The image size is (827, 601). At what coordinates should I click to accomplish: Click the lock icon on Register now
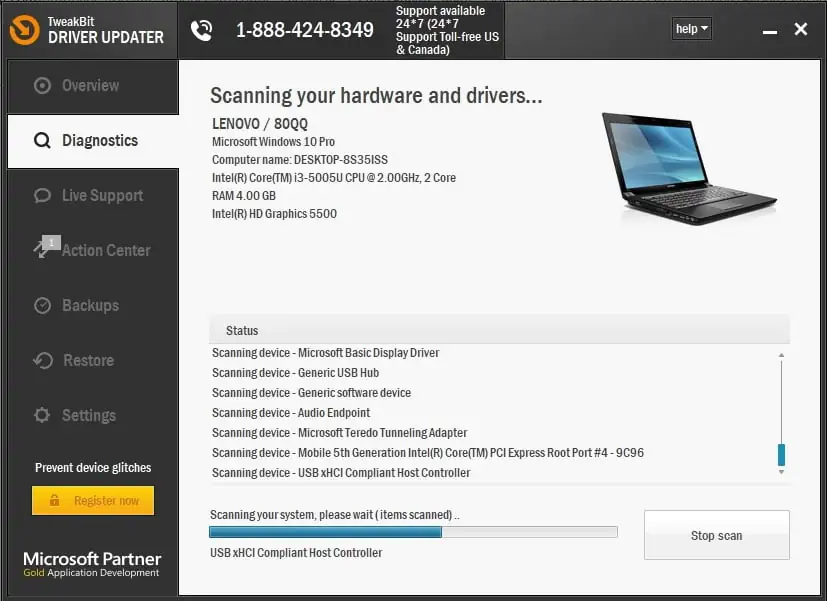click(54, 500)
